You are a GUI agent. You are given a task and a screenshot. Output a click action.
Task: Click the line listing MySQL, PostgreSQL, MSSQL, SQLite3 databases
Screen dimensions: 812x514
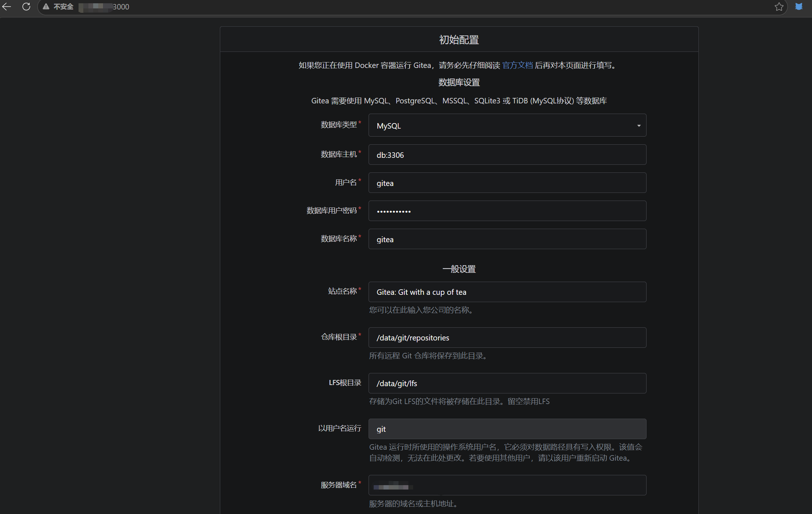coord(459,101)
